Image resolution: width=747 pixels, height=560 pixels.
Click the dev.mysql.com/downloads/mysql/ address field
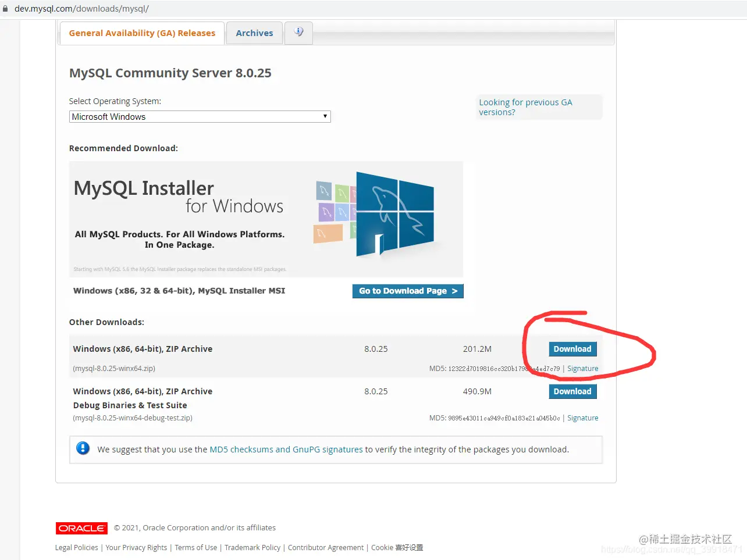(81, 9)
